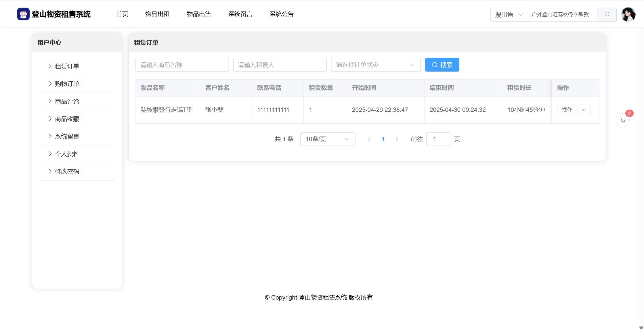Open the 系统公告 nav menu
Viewport: 644px width, 330px height.
click(x=281, y=14)
